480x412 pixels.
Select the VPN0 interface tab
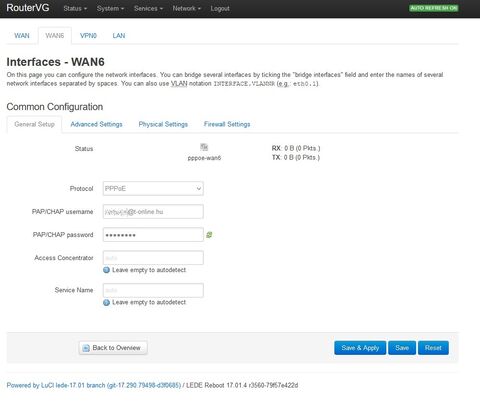coord(88,36)
